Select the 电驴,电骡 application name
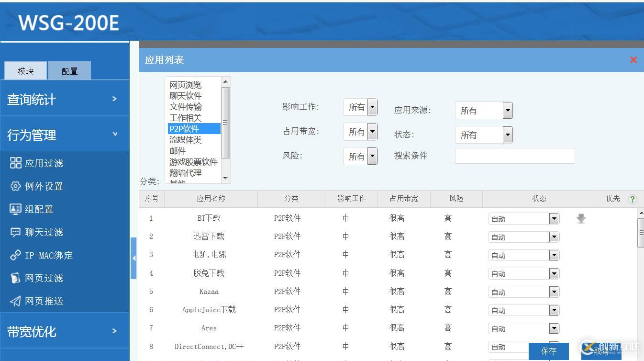 tap(209, 255)
